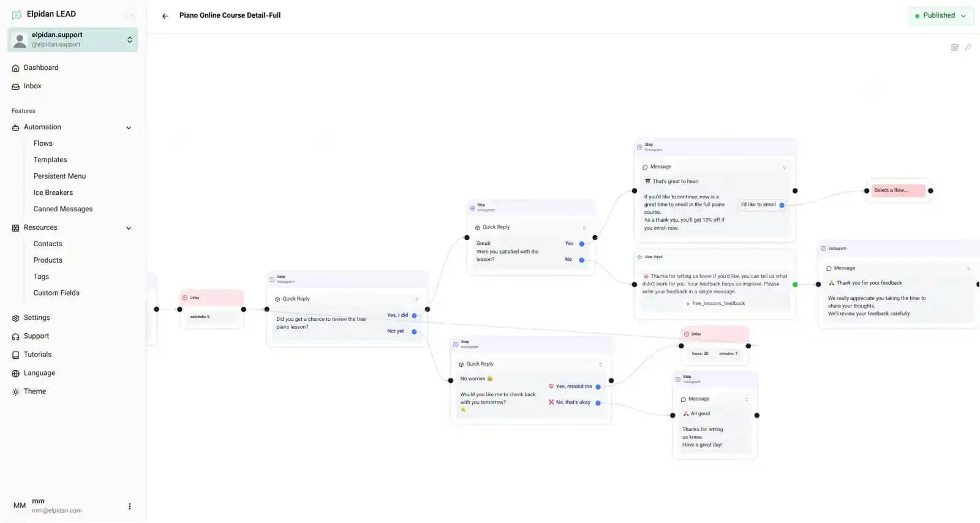The width and height of the screenshot is (980, 523).
Task: Click the 'Not yet' blue connector dot
Action: (414, 332)
